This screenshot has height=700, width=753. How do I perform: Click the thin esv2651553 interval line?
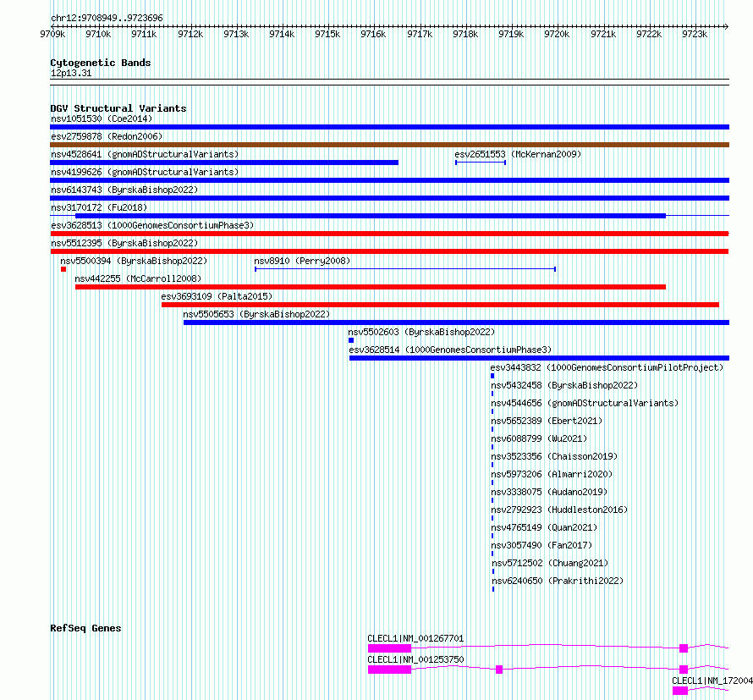(481, 163)
